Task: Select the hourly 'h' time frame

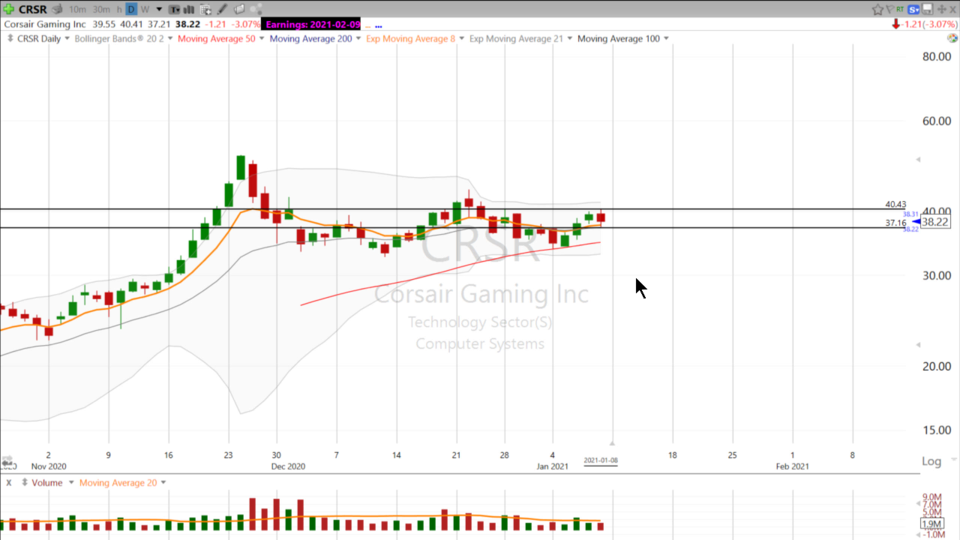Action: pos(119,9)
